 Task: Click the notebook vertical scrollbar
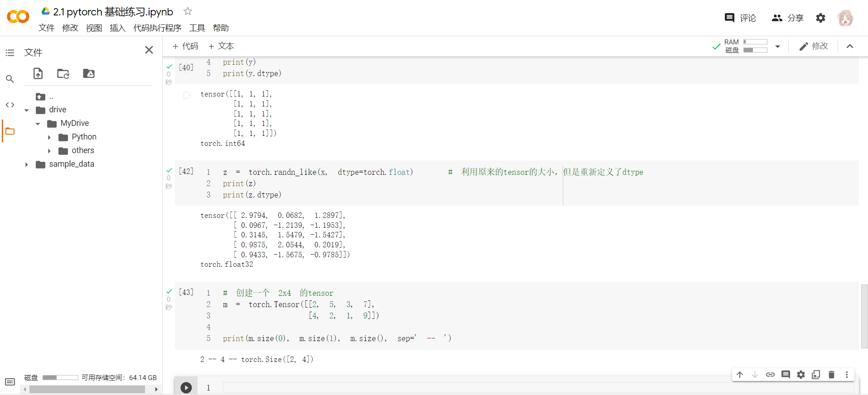(x=864, y=316)
